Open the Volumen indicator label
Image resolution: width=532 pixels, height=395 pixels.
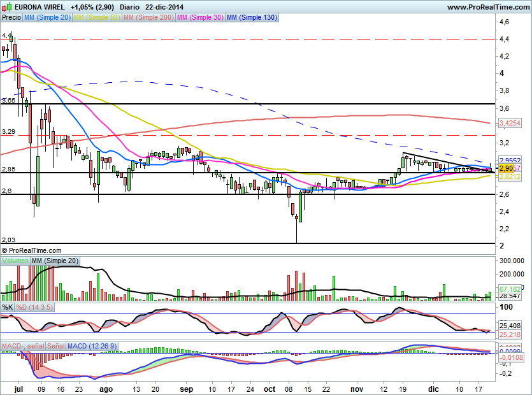[15, 261]
